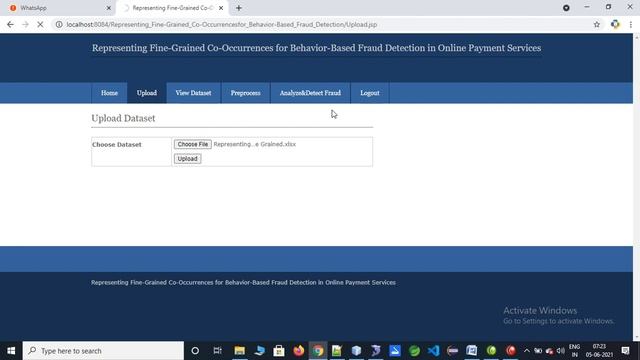Screen dimensions: 640x360
Task: Open Visual Studio Code from taskbar
Action: [x=433, y=351]
